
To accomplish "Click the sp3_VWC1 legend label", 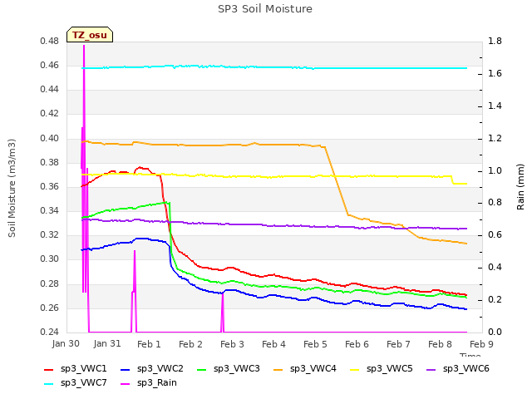I will [x=83, y=368].
